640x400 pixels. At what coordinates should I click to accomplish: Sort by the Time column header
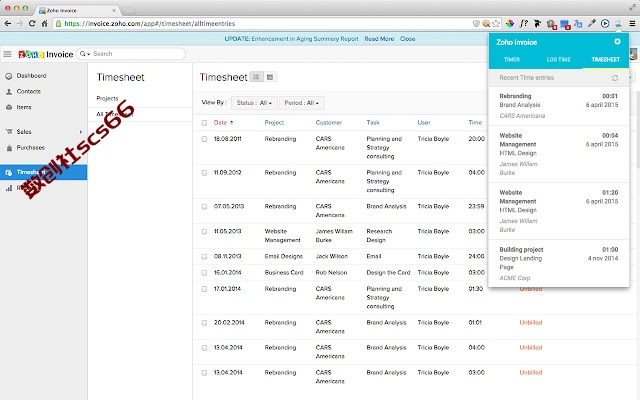point(475,122)
